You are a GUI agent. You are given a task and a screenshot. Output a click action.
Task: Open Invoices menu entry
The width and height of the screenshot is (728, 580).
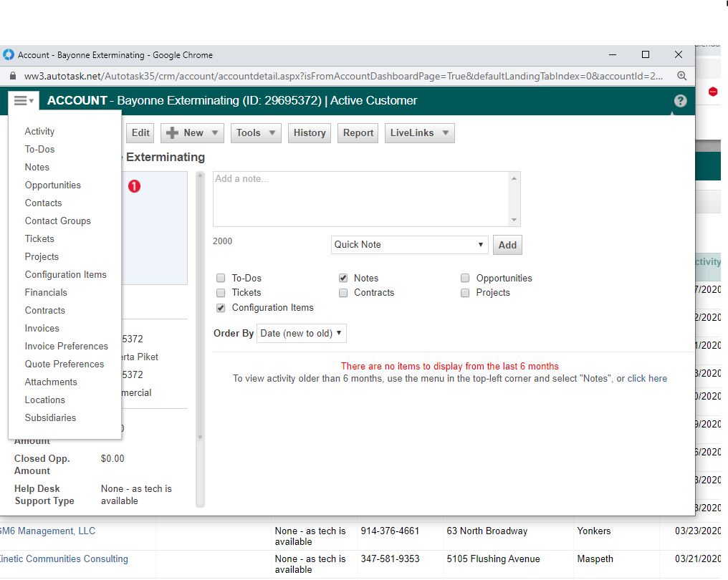pos(42,328)
